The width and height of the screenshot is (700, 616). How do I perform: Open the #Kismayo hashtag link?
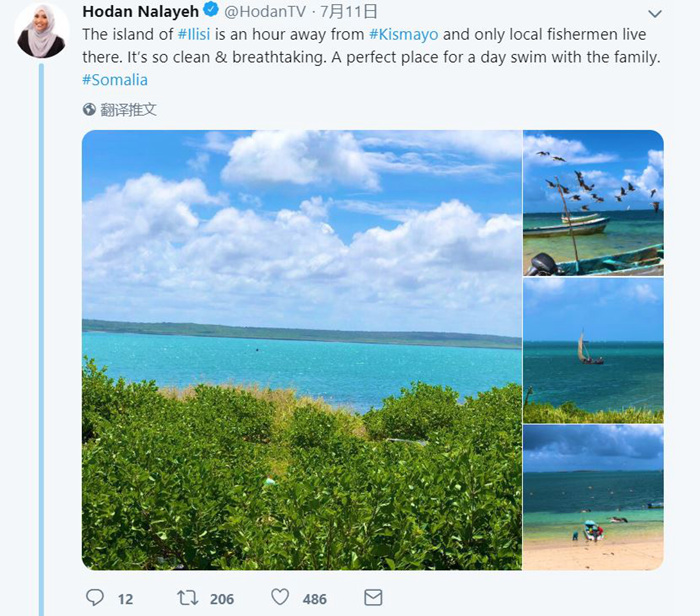(403, 34)
